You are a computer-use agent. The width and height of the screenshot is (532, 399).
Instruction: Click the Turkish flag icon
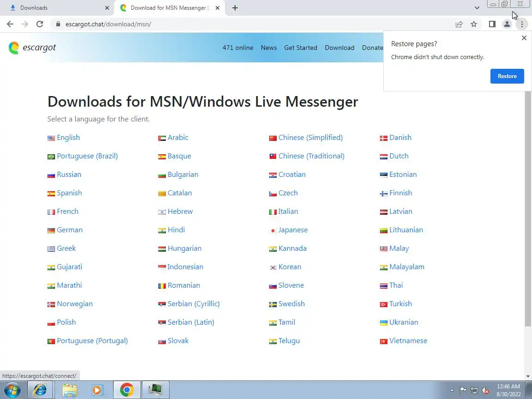point(384,305)
